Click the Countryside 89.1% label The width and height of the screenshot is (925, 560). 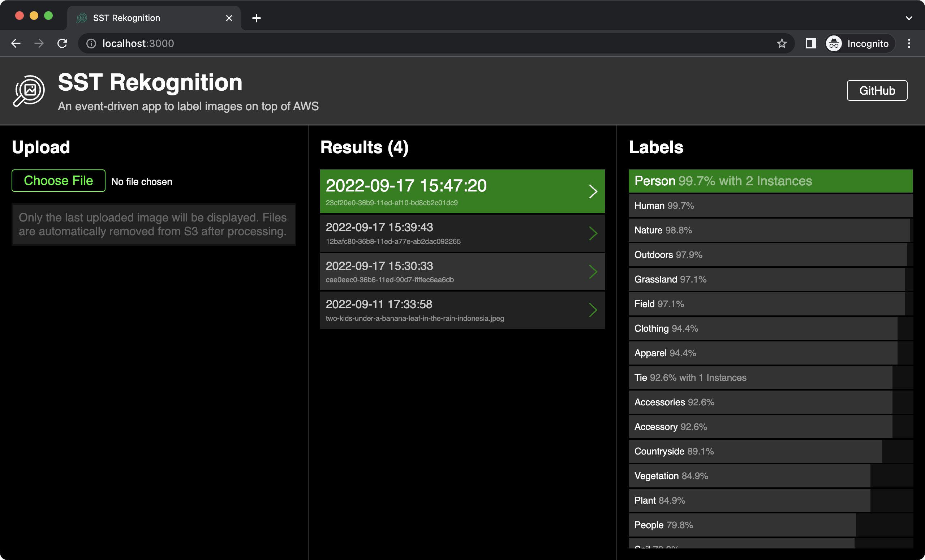[x=771, y=452]
